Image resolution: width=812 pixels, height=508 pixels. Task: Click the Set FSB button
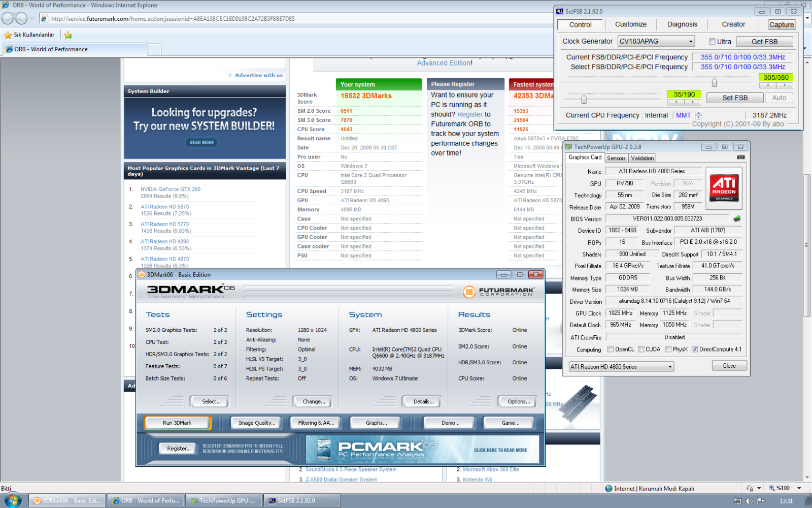point(735,98)
